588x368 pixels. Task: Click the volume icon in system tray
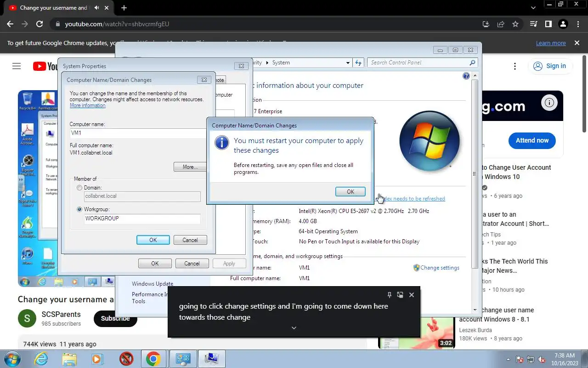click(x=542, y=359)
